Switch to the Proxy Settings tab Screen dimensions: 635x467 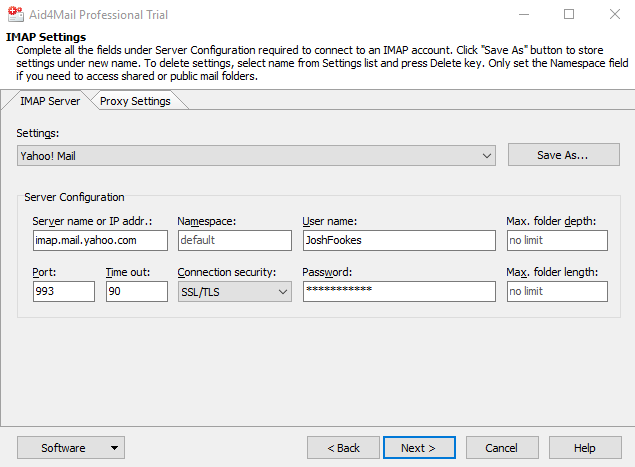135,101
